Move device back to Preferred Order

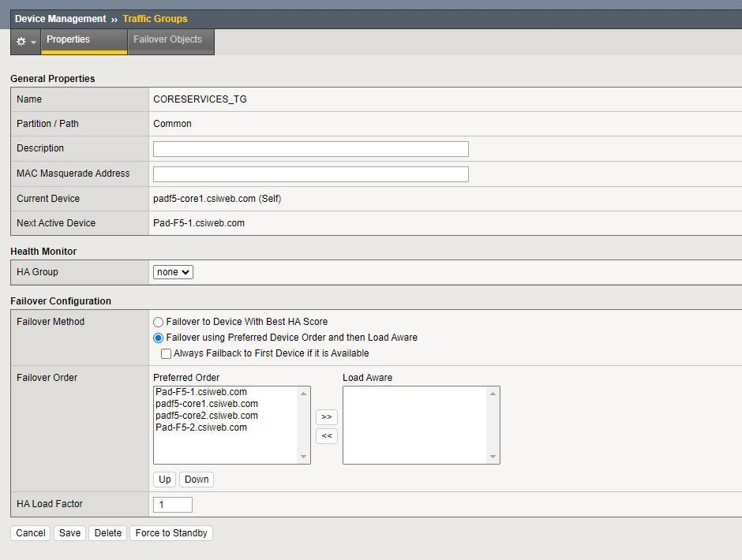point(326,435)
